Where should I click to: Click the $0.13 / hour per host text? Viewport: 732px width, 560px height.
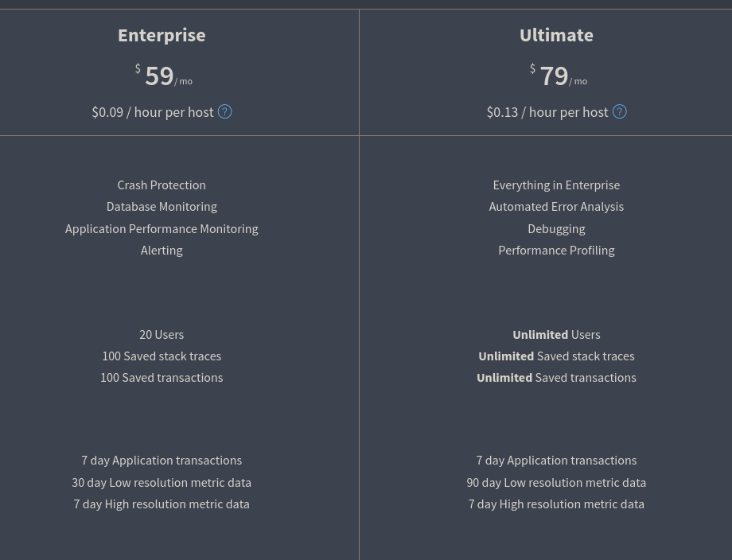click(x=547, y=112)
